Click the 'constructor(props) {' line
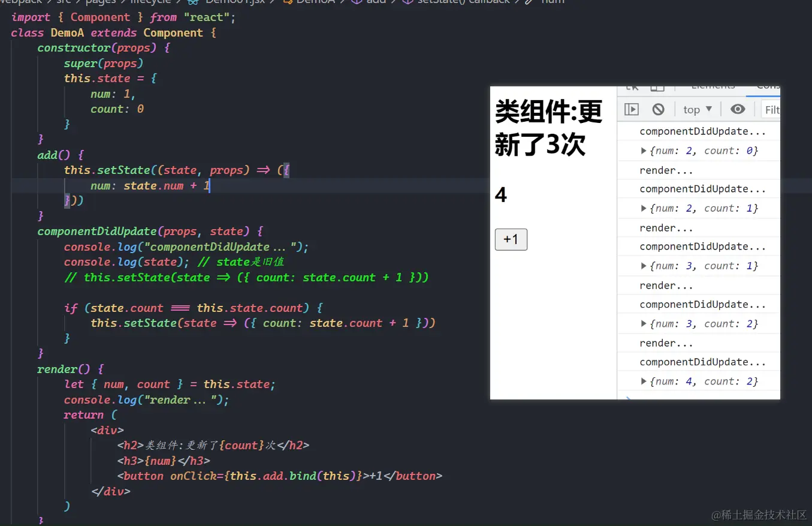Viewport: 812px width, 526px height. (104, 48)
